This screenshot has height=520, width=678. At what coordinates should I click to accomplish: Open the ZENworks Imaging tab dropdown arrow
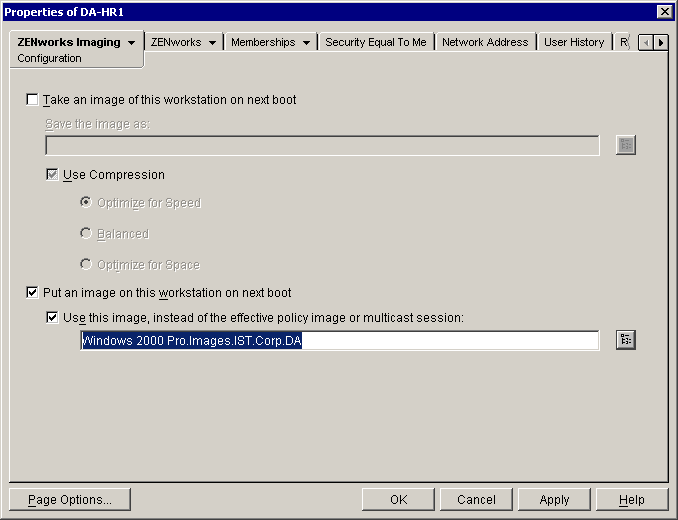131,43
